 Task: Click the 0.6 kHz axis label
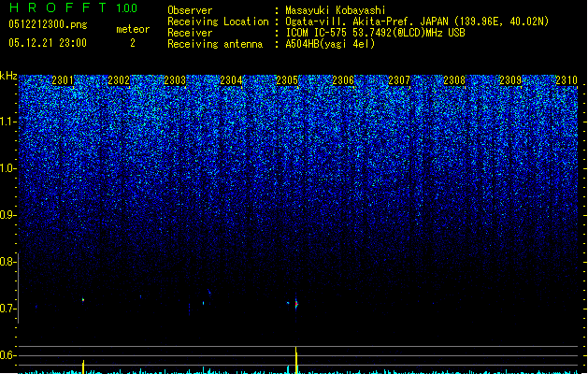coord(8,355)
